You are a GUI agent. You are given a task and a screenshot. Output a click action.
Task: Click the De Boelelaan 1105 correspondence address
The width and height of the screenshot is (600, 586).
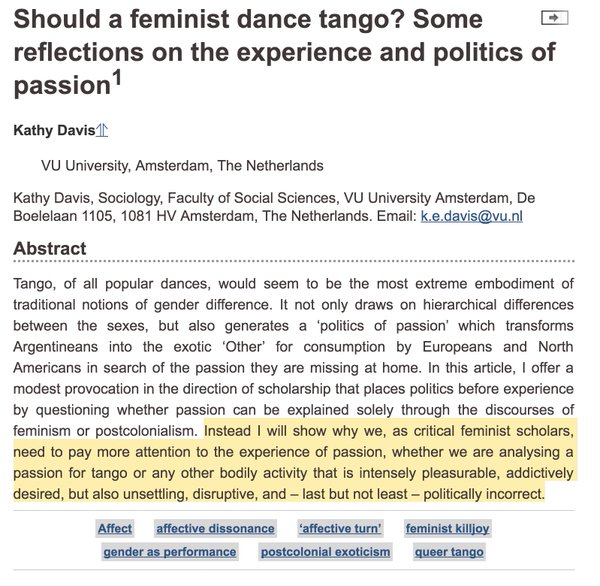pyautogui.click(x=274, y=207)
